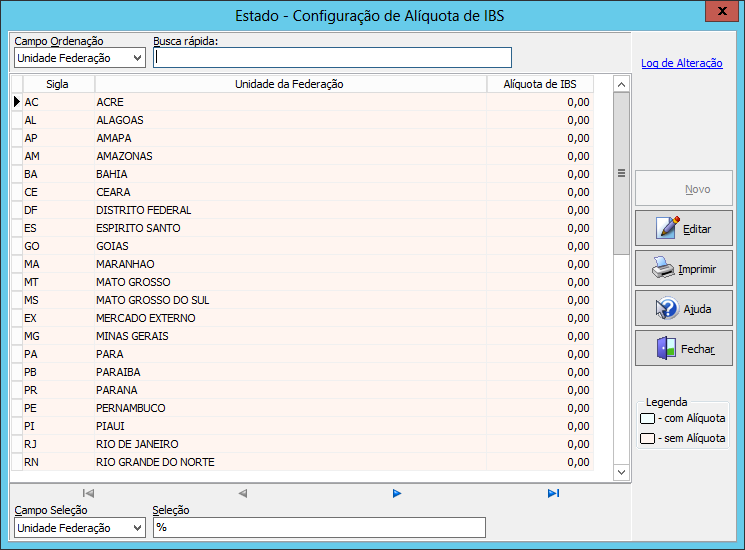Jump to last record arrow
The width and height of the screenshot is (745, 550).
(x=553, y=493)
